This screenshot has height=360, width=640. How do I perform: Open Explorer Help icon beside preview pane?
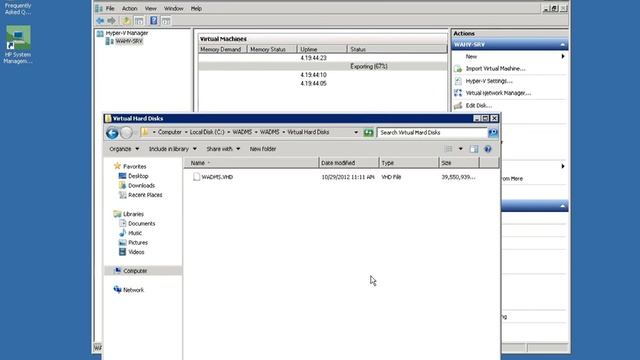pos(488,149)
